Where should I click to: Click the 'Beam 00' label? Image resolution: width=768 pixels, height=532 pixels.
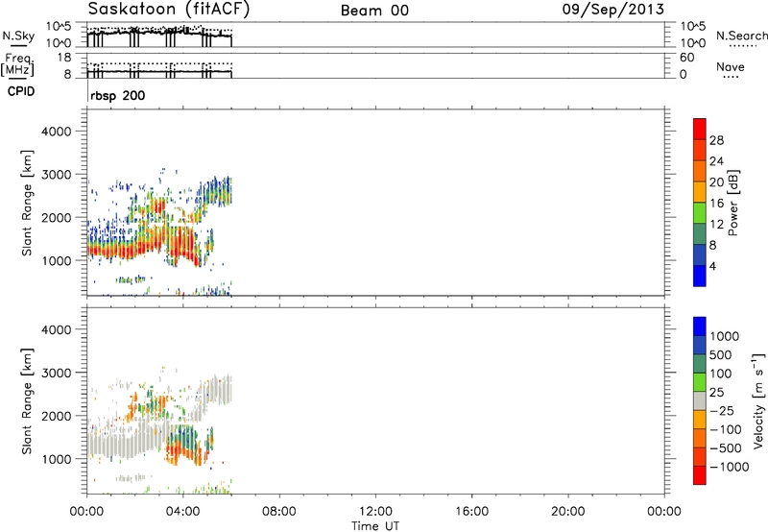pyautogui.click(x=374, y=11)
